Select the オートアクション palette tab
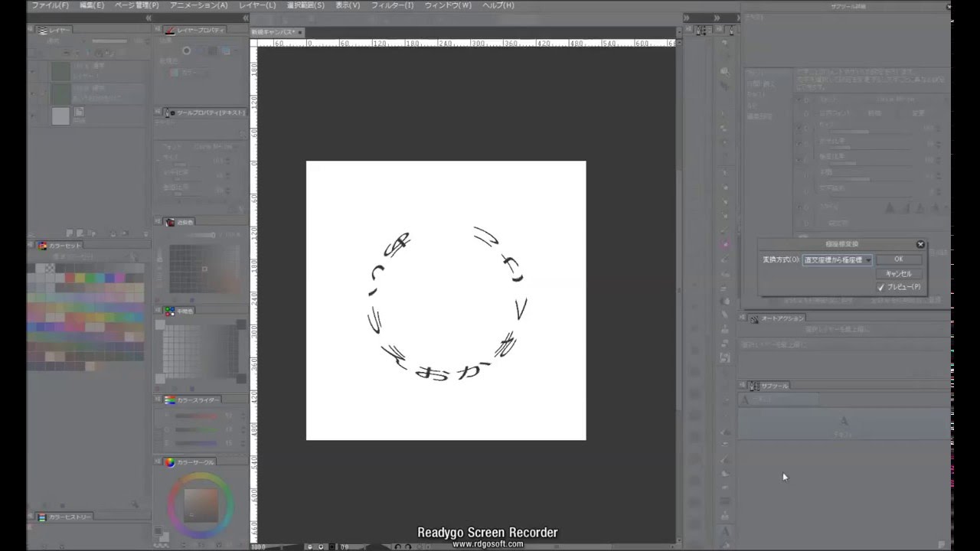The image size is (980, 551). point(777,318)
